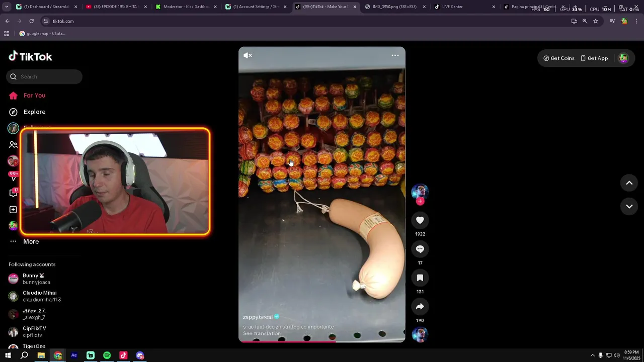
Task: Focus the TikTok Search field
Action: point(44,76)
